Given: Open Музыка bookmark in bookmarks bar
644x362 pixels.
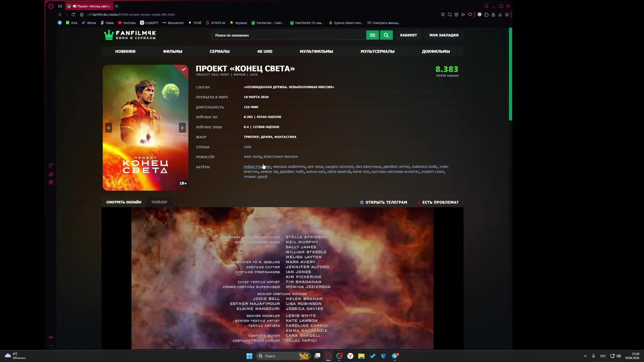Looking at the screenshot, I should pyautogui.click(x=238, y=23).
